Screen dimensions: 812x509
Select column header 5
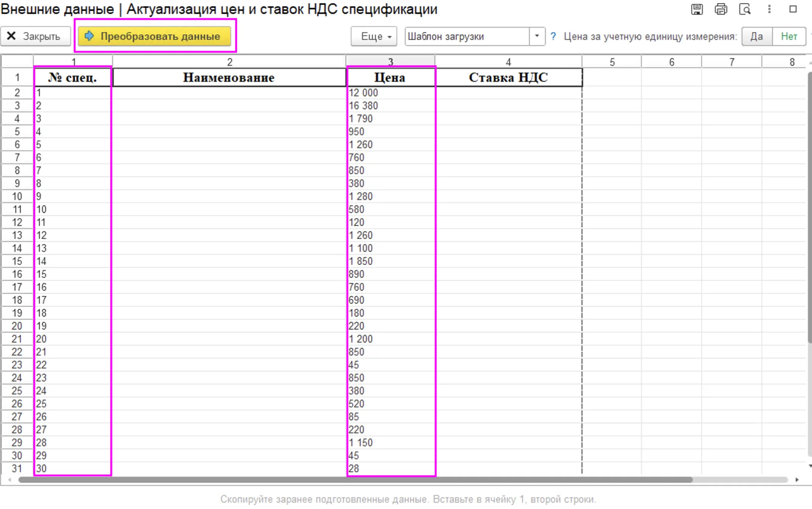(612, 62)
